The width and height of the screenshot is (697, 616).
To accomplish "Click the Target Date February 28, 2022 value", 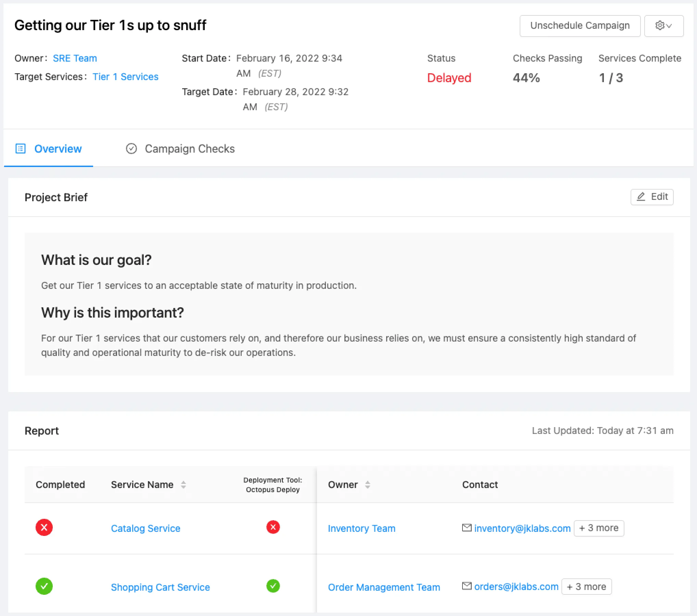I will (x=296, y=99).
